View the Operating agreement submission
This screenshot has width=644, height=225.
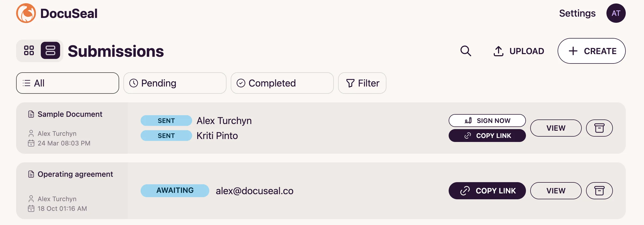pyautogui.click(x=556, y=191)
